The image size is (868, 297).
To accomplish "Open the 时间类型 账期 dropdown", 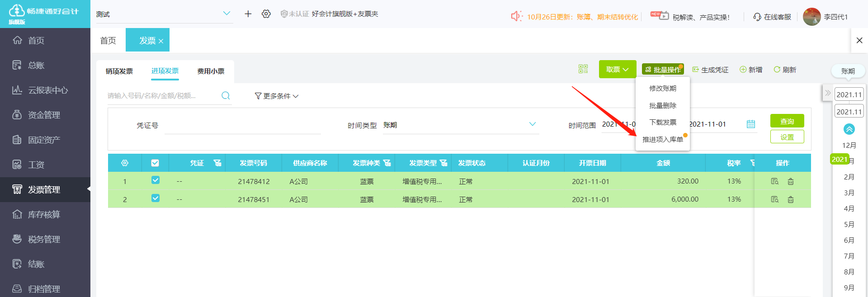I will coord(461,125).
